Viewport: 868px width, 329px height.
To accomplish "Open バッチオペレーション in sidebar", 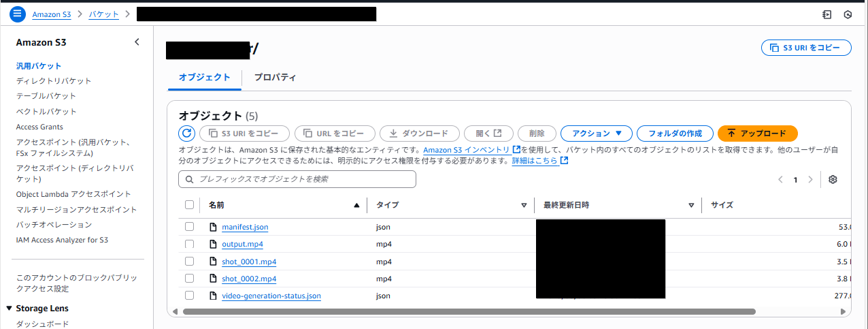I will click(54, 225).
